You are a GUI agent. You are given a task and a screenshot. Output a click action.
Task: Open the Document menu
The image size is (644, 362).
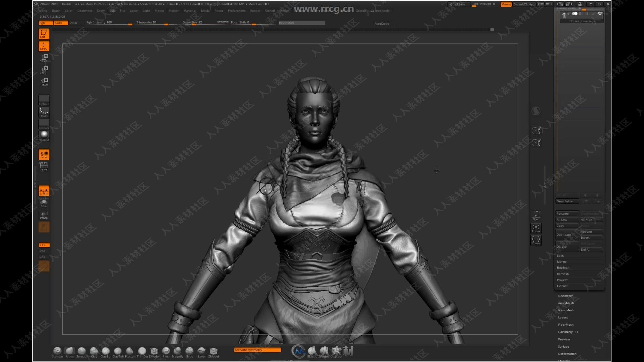85,11
